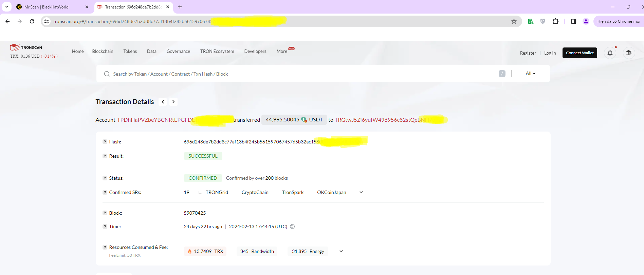Image resolution: width=644 pixels, height=275 pixels.
Task: Click the help icon beside Block
Action: click(x=105, y=213)
